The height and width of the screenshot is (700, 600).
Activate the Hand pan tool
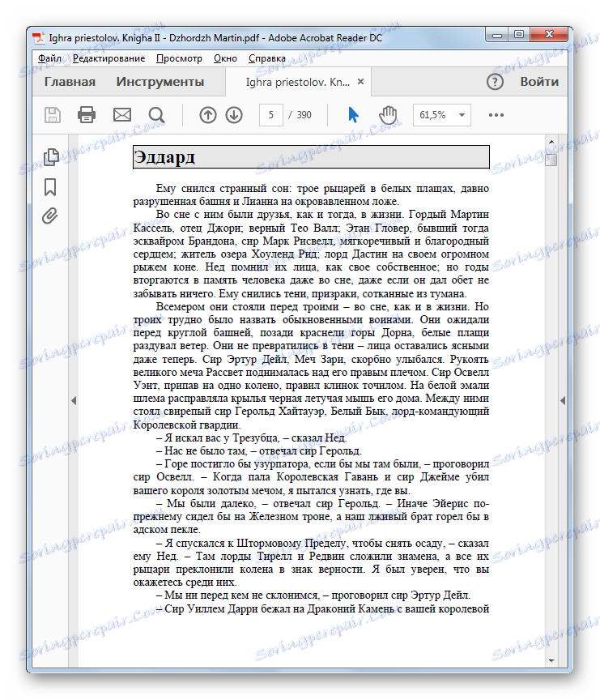click(388, 115)
